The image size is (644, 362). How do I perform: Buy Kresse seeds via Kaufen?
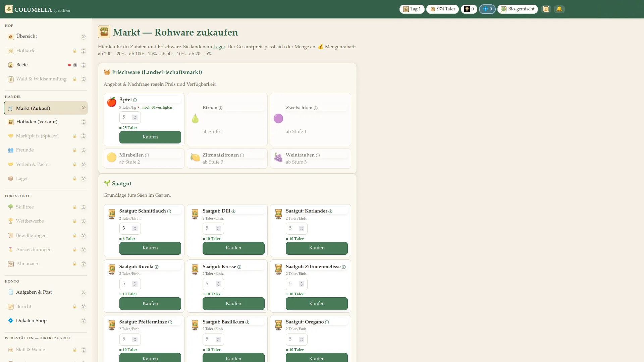233,304
